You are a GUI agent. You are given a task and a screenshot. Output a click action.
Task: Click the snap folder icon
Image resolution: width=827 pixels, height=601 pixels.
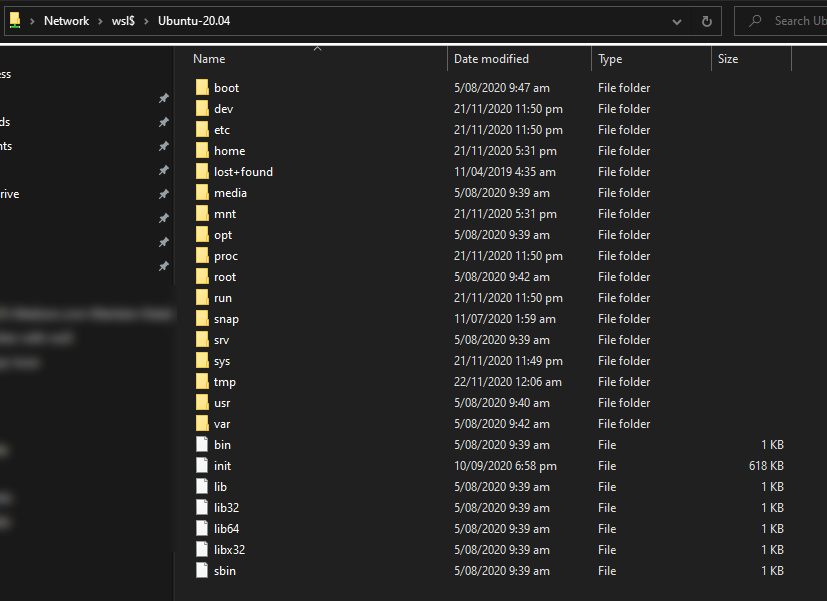202,319
